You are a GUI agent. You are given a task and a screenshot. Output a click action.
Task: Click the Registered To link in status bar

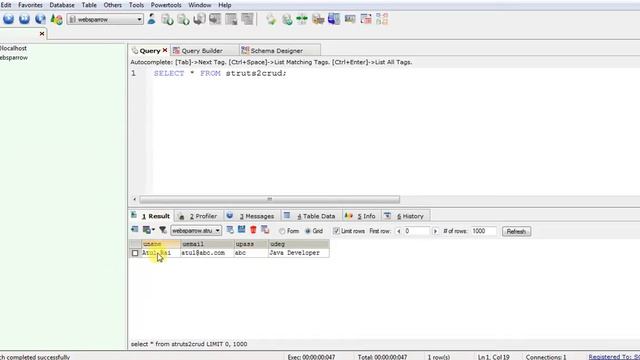point(614,357)
